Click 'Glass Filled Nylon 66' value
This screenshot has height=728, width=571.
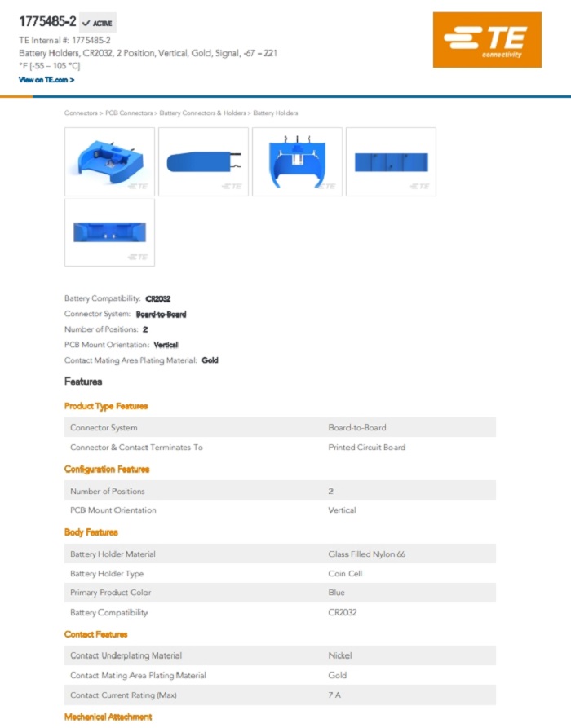pyautogui.click(x=366, y=554)
